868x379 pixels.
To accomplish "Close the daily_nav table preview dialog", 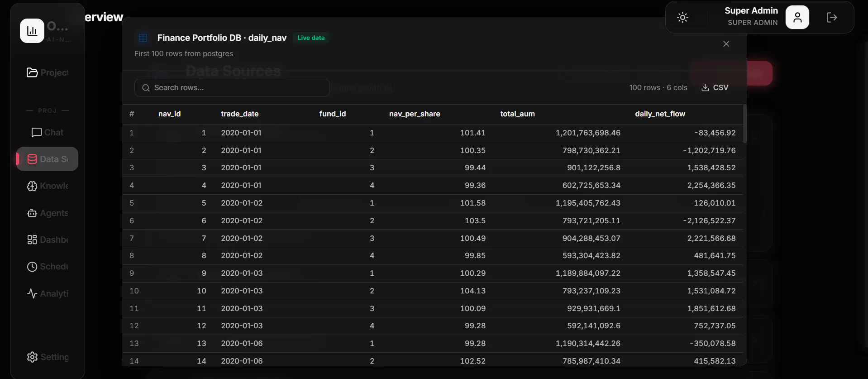I will click(x=726, y=44).
